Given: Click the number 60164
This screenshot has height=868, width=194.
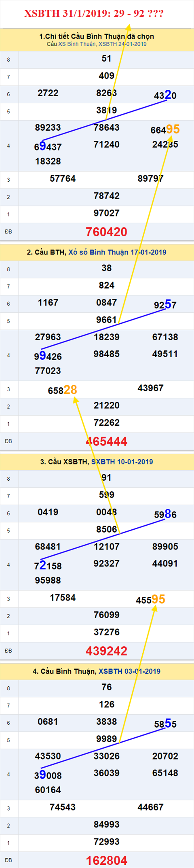Looking at the screenshot, I should pyautogui.click(x=48, y=790).
